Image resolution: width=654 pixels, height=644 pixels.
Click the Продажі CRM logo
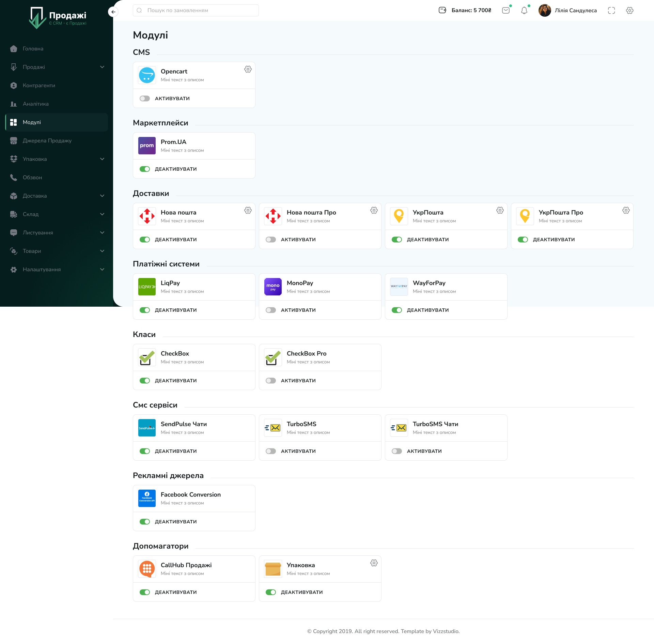pos(58,18)
